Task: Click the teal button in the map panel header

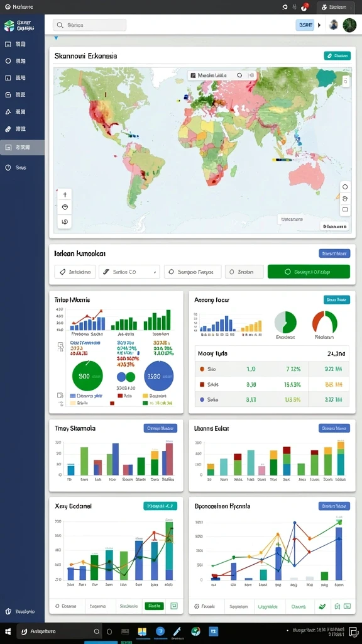Action: click(337, 56)
